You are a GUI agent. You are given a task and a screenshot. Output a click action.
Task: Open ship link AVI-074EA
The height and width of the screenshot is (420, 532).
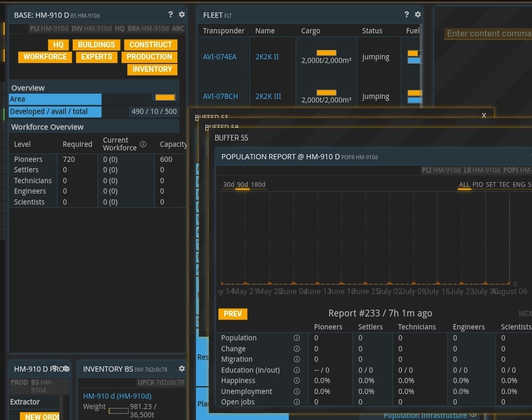tap(219, 57)
